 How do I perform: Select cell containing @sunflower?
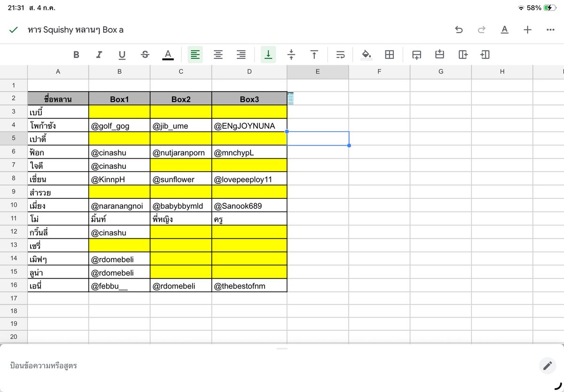click(x=181, y=179)
